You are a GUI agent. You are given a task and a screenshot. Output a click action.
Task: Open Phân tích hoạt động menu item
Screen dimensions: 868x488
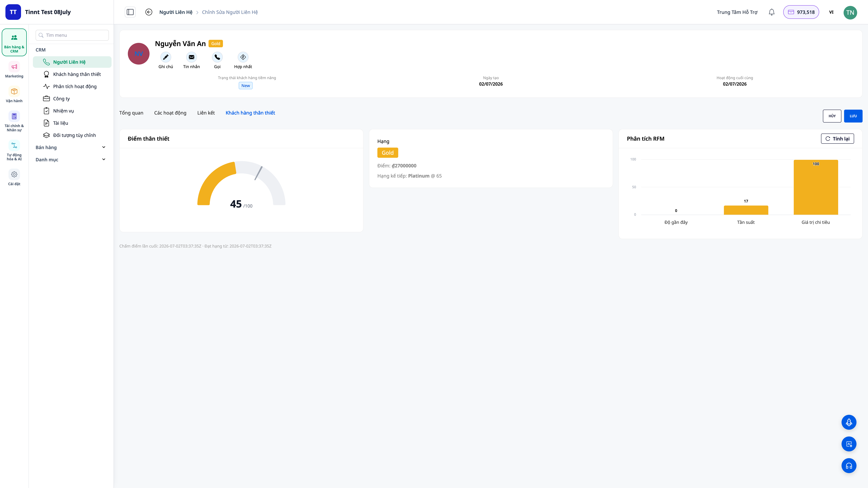[72, 86]
